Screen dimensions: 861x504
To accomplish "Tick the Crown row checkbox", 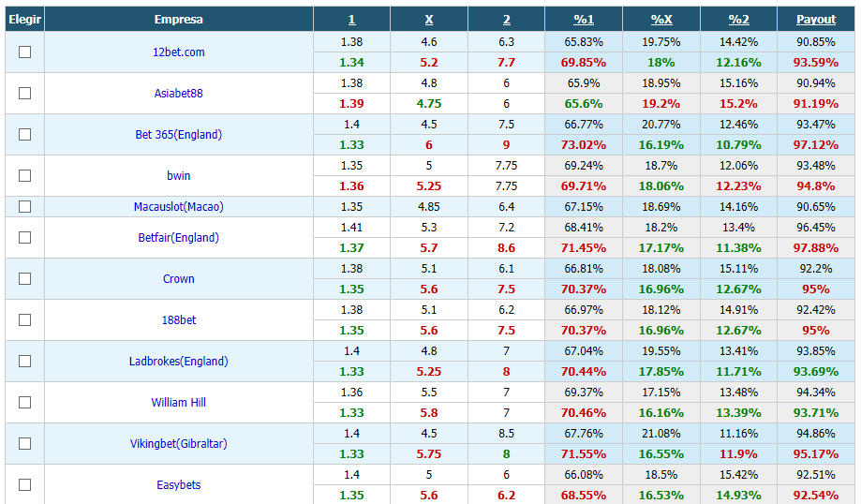I will click(24, 279).
